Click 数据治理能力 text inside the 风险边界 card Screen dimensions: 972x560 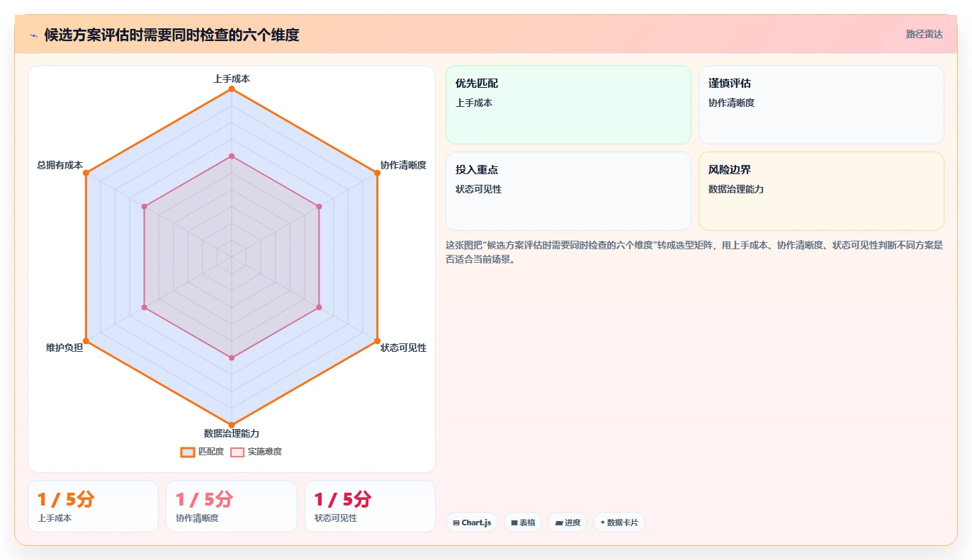pos(736,189)
